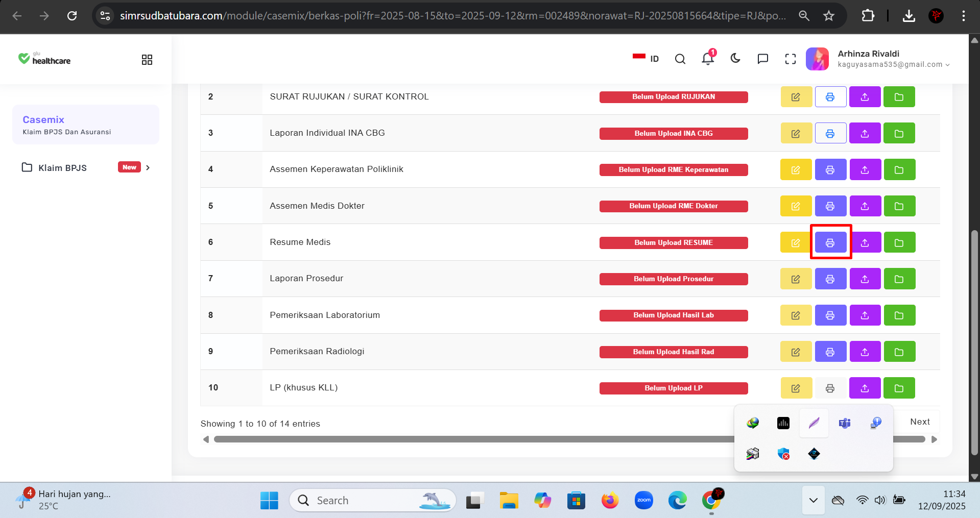Open Zoom from the taskbar
Image resolution: width=980 pixels, height=518 pixels.
tap(644, 501)
